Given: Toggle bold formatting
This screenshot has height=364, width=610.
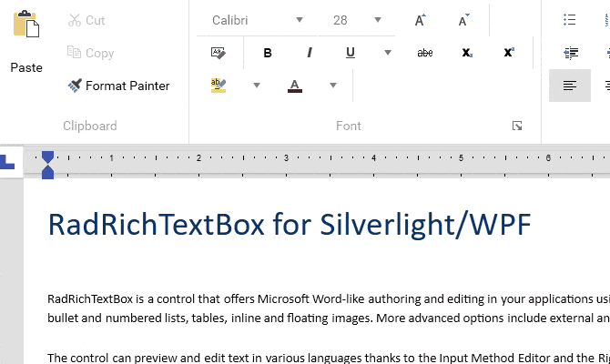Looking at the screenshot, I should [x=268, y=53].
